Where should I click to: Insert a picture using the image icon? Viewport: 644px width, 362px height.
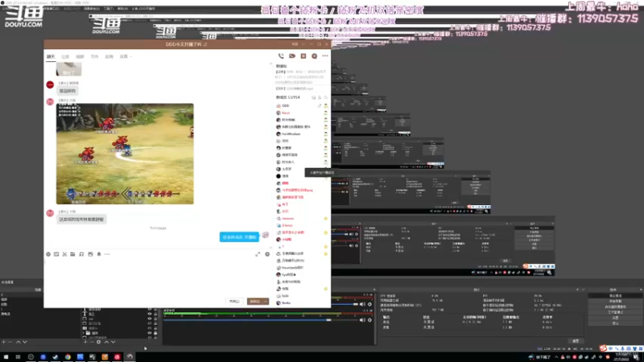point(90,254)
